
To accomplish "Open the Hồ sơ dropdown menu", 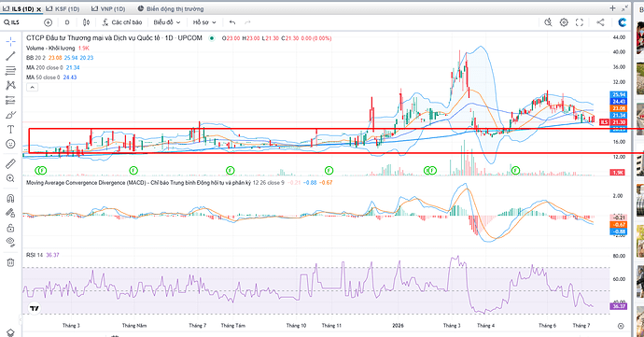I will point(204,22).
